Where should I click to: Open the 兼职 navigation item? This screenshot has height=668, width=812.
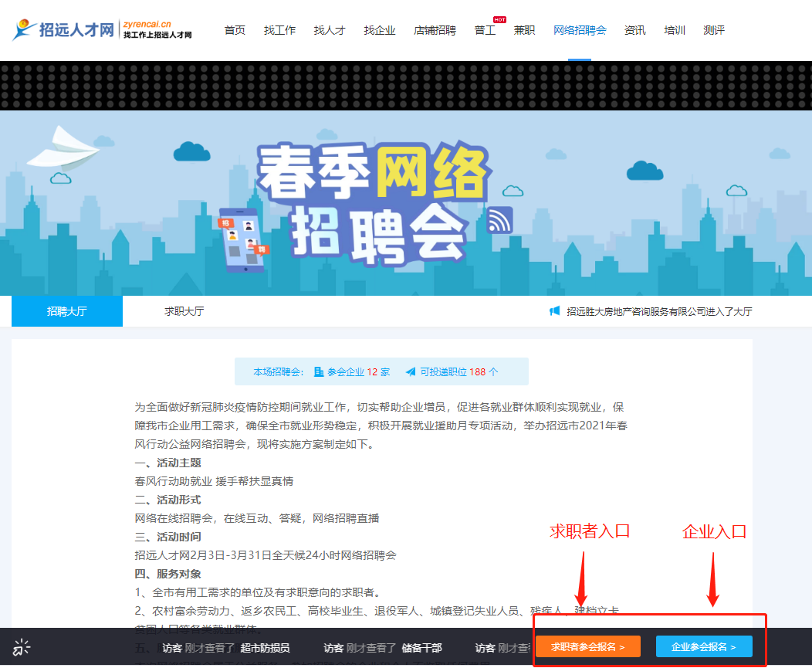pyautogui.click(x=524, y=31)
